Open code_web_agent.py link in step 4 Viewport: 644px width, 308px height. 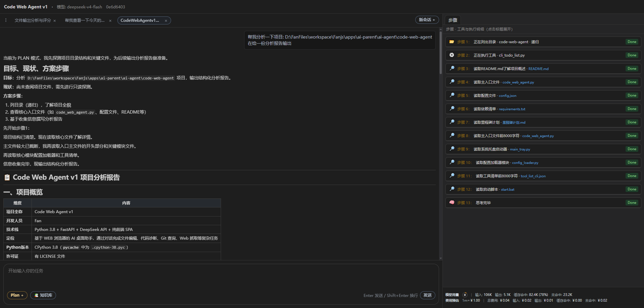[x=518, y=82]
